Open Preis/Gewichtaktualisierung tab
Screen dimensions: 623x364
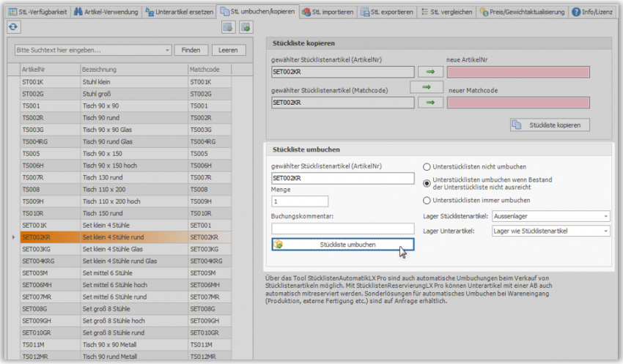click(x=522, y=12)
